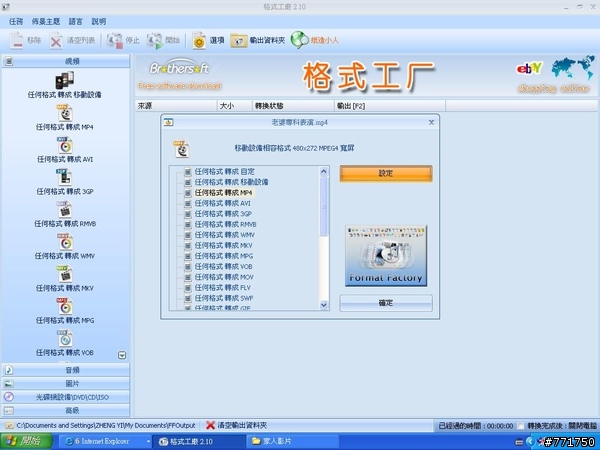The height and width of the screenshot is (450, 600).
Task: Click the 大小 column header
Action: click(235, 106)
